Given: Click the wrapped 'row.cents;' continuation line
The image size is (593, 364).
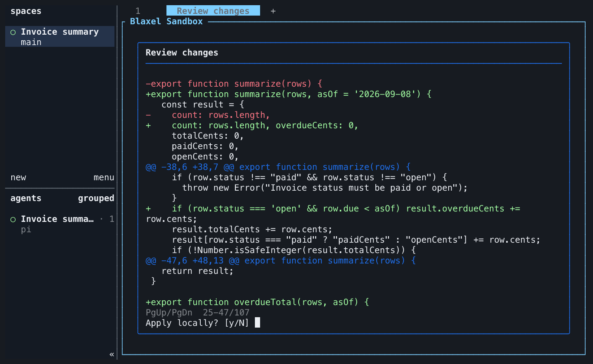Looking at the screenshot, I should click(x=172, y=219).
